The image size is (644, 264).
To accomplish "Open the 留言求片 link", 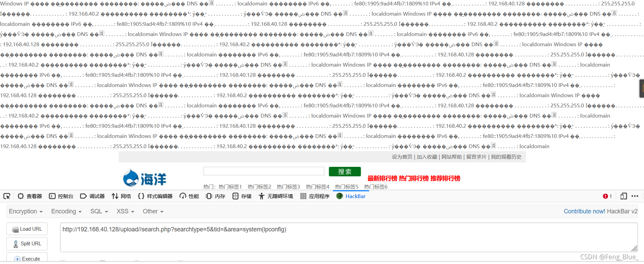I will tap(476, 157).
